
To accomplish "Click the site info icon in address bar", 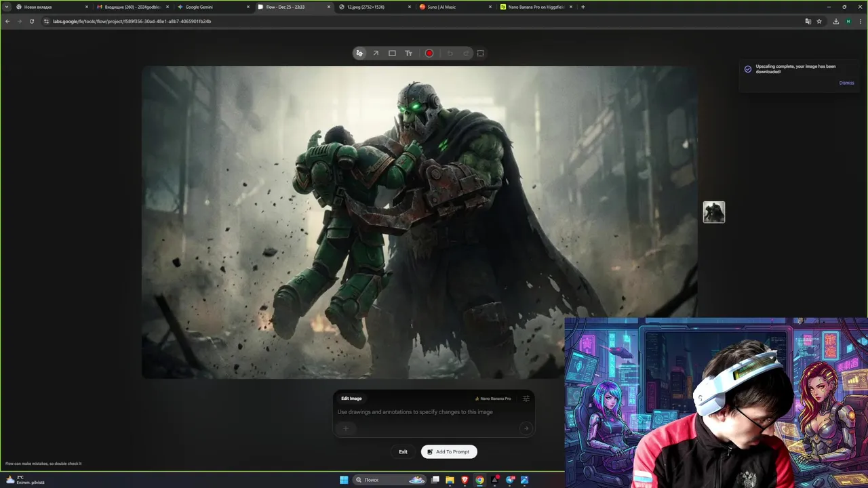I will click(46, 21).
